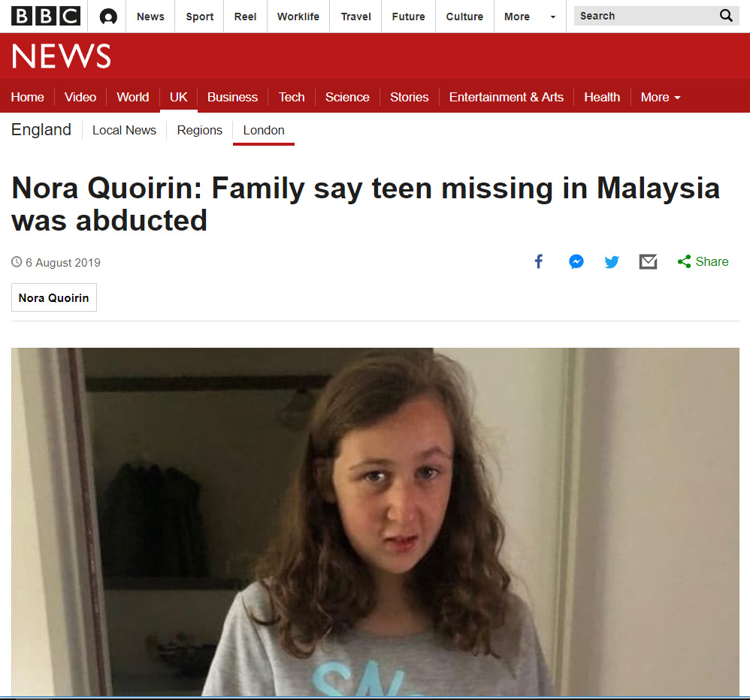Screen dimensions: 750x700
Task: Share article on Facebook
Action: [539, 261]
